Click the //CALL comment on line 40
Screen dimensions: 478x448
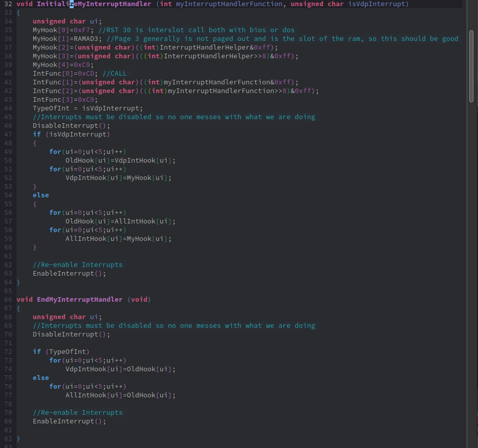click(114, 74)
